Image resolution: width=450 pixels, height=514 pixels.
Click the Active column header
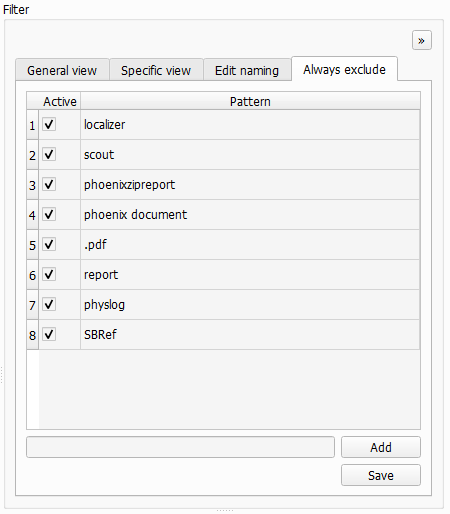tap(60, 101)
